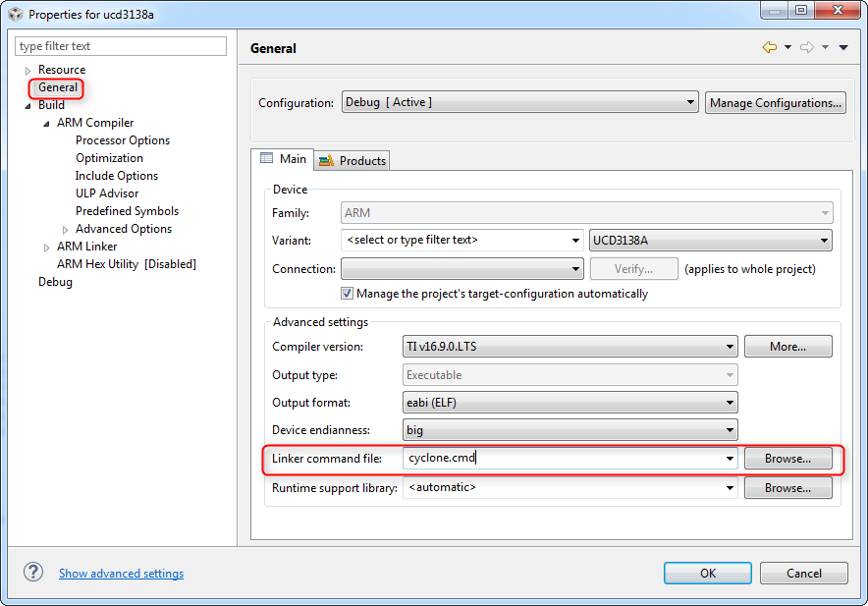The height and width of the screenshot is (606, 868).
Task: Select ARM Linker in the tree
Action: coord(87,248)
